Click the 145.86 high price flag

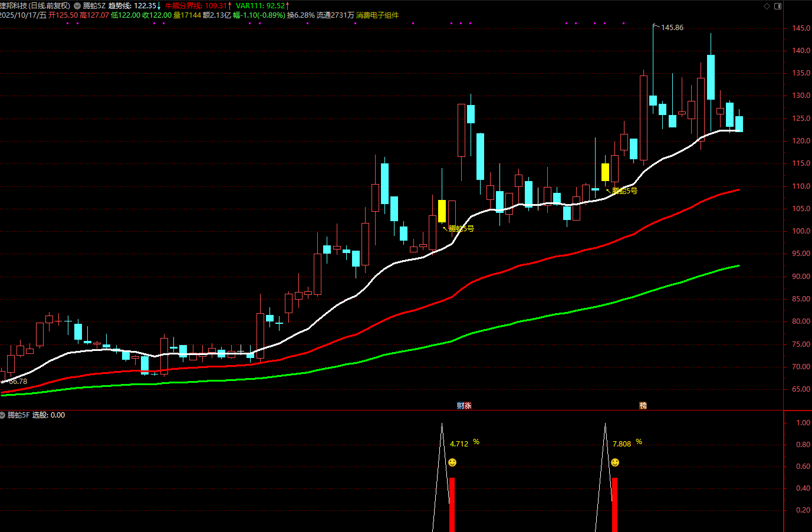click(672, 28)
